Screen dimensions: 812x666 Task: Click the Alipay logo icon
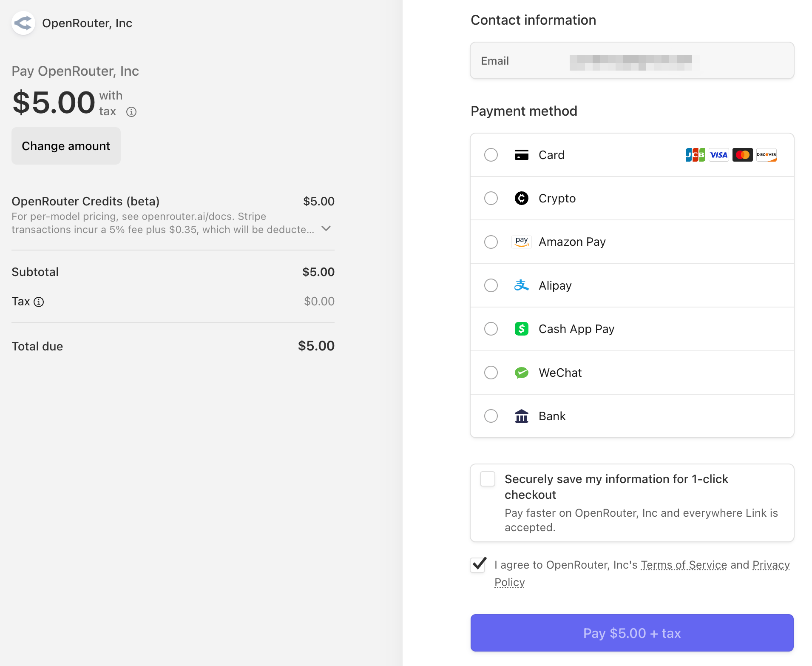pos(521,285)
